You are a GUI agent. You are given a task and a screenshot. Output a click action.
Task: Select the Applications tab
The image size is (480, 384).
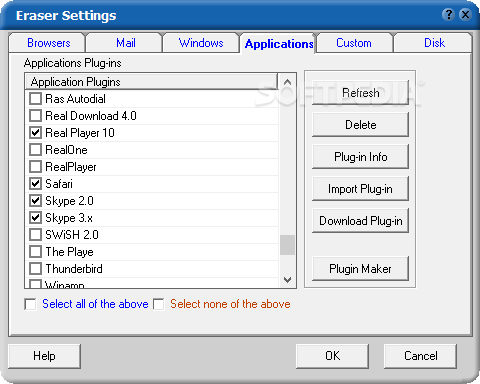coord(279,44)
